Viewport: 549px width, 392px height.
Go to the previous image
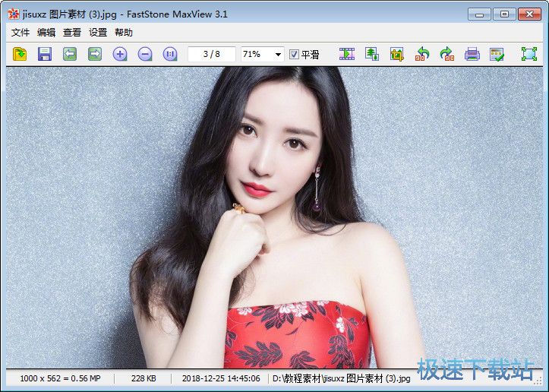point(70,54)
